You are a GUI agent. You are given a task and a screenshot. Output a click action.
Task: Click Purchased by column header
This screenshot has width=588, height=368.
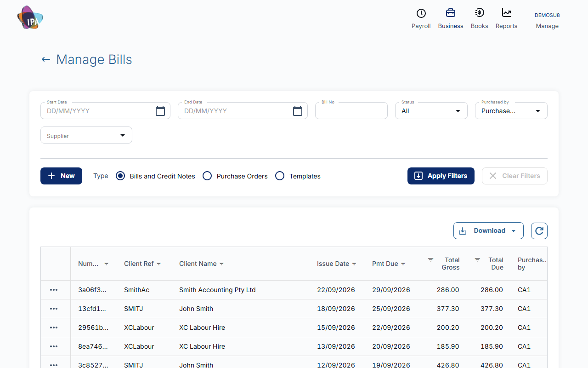(532, 264)
